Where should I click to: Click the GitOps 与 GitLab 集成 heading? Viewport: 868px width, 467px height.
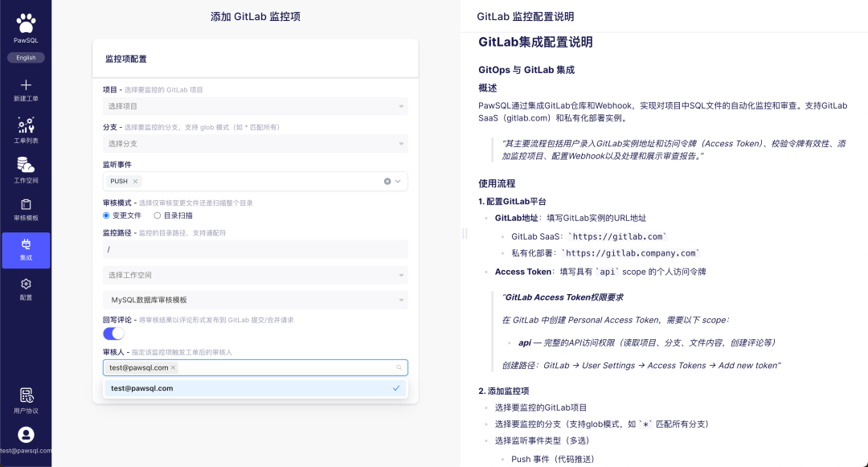click(x=526, y=70)
